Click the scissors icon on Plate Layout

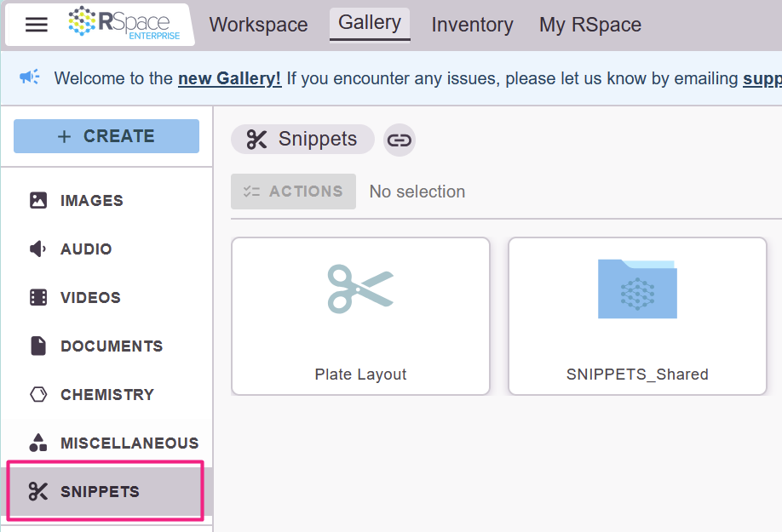click(x=360, y=289)
